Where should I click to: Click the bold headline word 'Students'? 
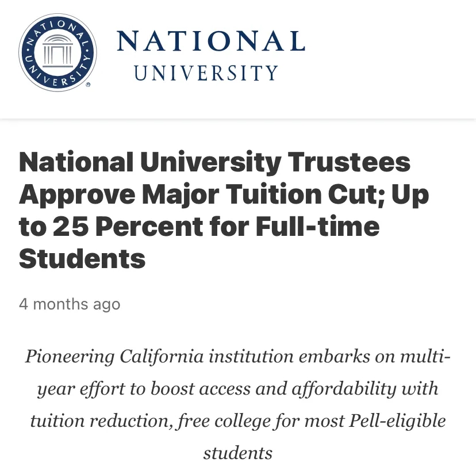[82, 259]
